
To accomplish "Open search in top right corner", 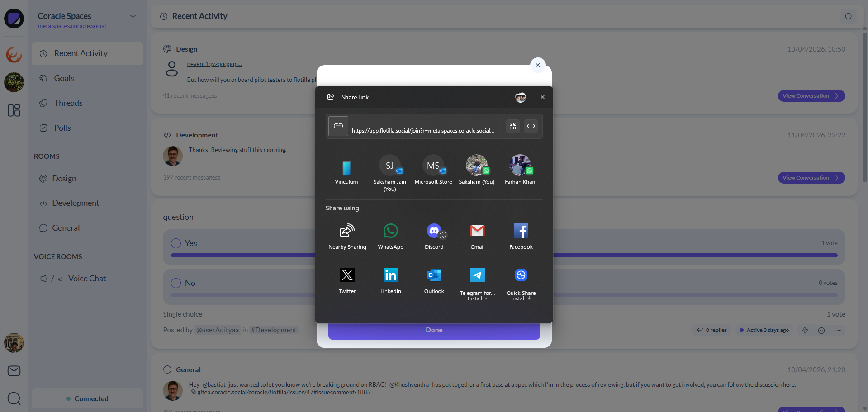I will tap(848, 16).
